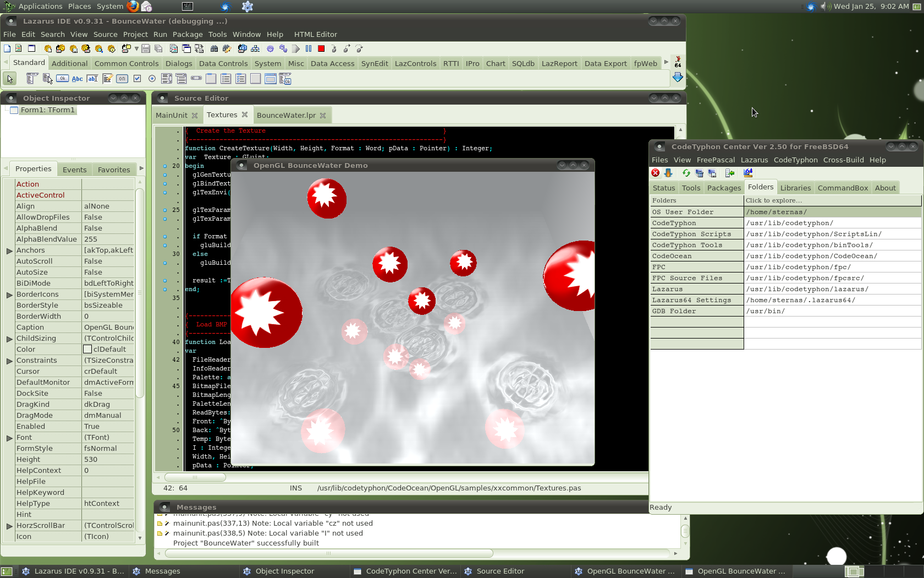Open the FreePascal menu in CodeTyphon Center
The height and width of the screenshot is (578, 924).
(716, 160)
